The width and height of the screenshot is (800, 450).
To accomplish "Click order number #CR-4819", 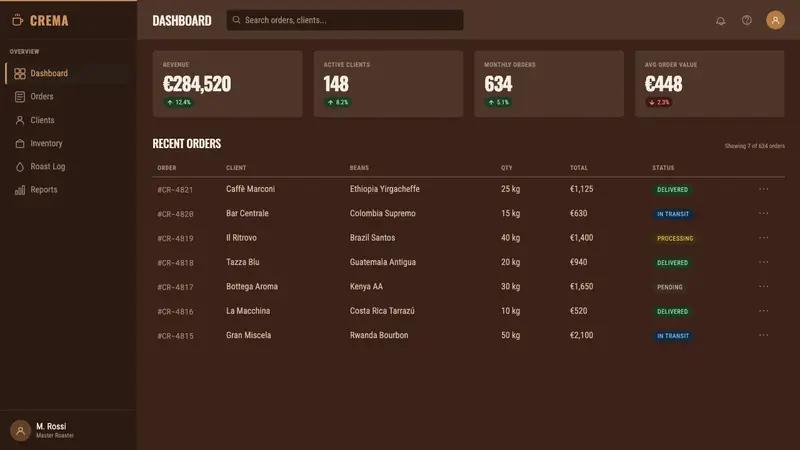I will coord(175,238).
